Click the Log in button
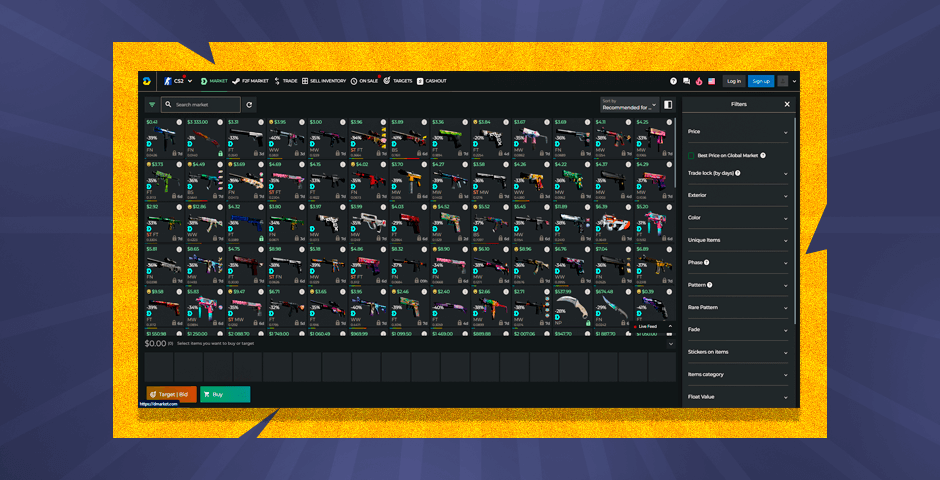Screen dimensions: 940x480 pyautogui.click(x=734, y=81)
